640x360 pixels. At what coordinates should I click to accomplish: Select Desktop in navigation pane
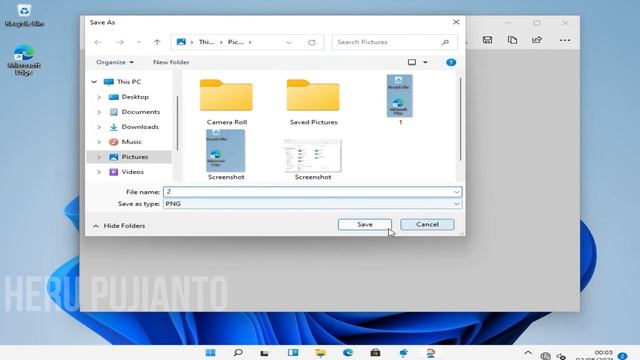point(135,97)
